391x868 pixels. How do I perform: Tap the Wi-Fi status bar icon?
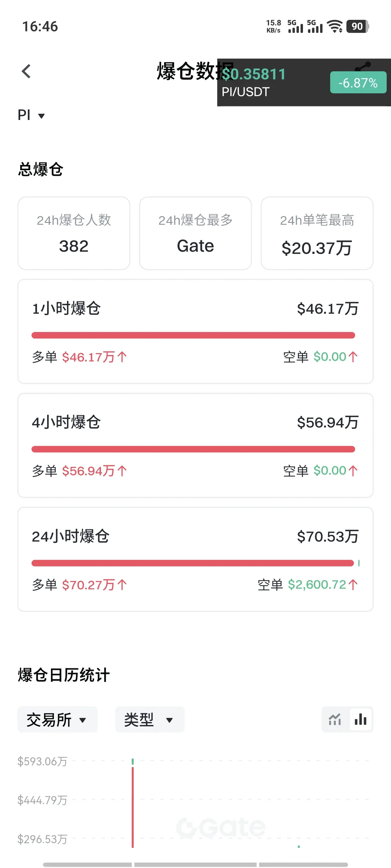[335, 26]
